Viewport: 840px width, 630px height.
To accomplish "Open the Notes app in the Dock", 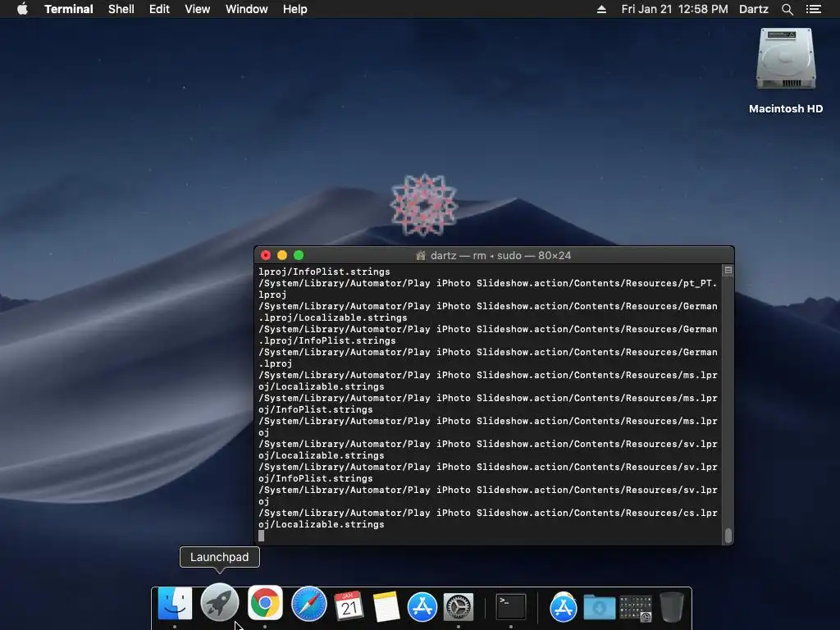I will click(x=386, y=606).
